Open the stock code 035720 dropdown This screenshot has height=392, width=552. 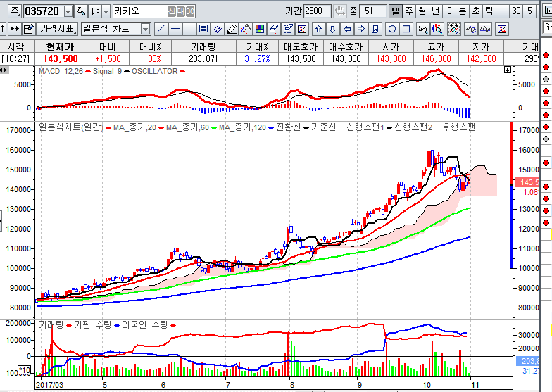[68, 11]
